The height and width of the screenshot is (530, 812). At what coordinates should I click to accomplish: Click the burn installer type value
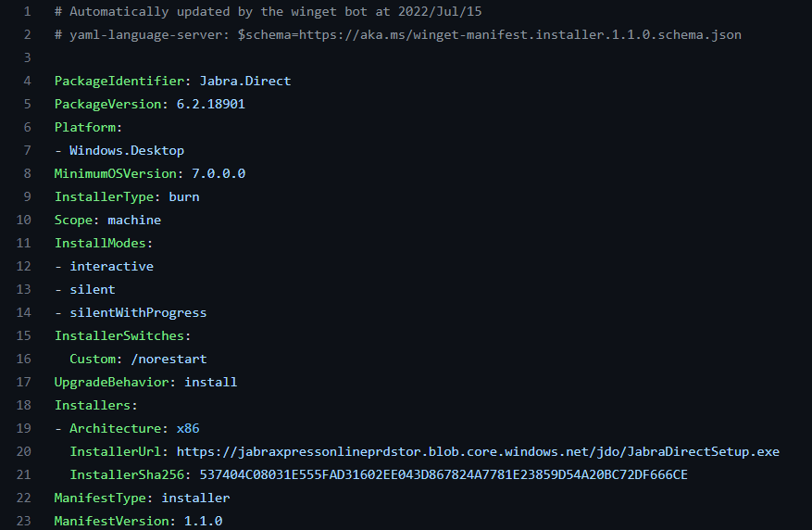tap(183, 196)
